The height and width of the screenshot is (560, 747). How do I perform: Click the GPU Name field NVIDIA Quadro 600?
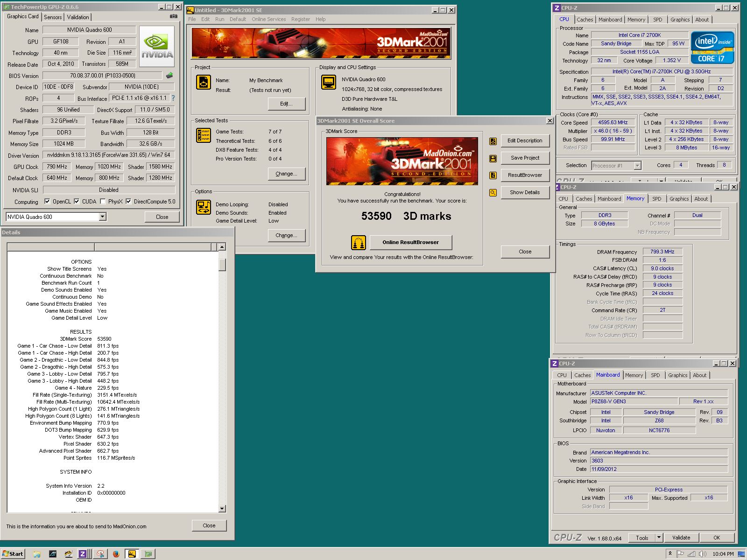click(89, 30)
